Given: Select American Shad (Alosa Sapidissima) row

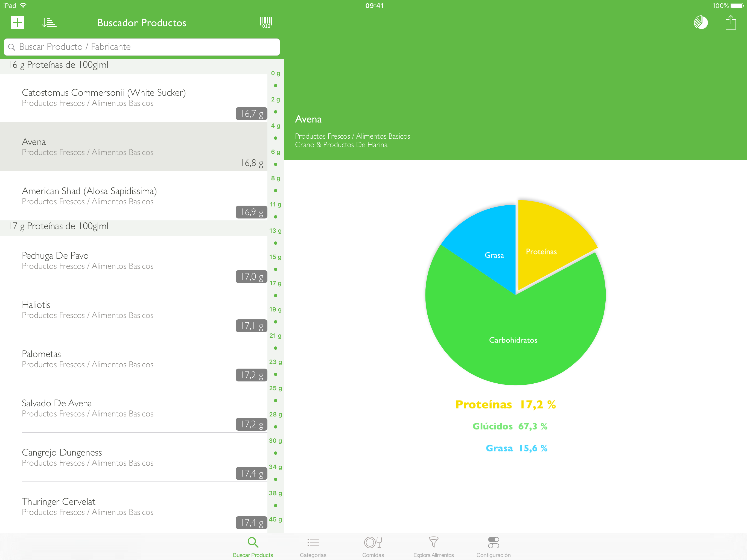Looking at the screenshot, I should (x=134, y=196).
